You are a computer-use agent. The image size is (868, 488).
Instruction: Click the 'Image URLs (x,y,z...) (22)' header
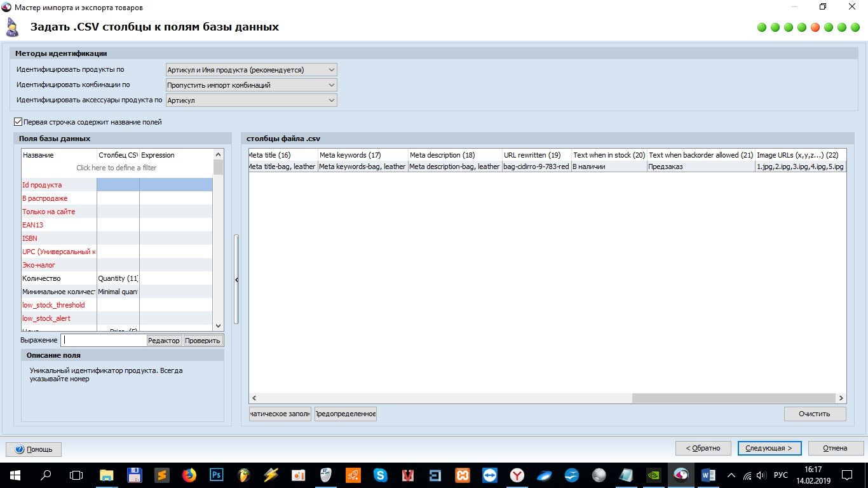click(x=801, y=155)
